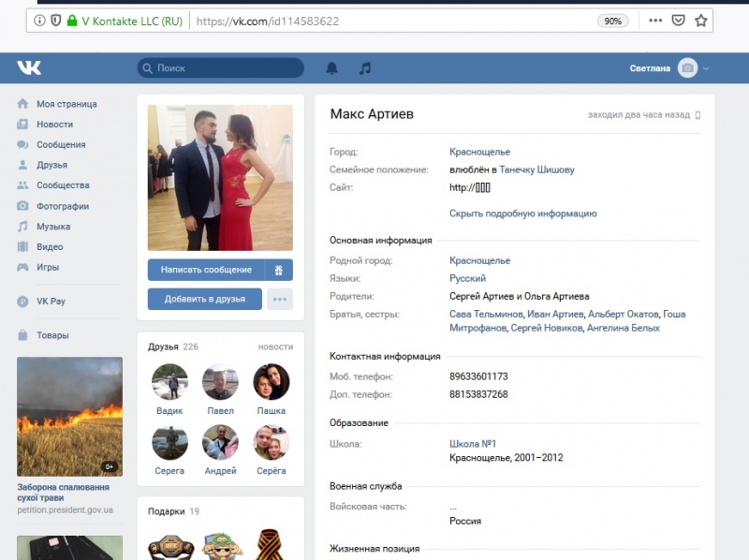Open Моя страница in the left menu

point(66,104)
